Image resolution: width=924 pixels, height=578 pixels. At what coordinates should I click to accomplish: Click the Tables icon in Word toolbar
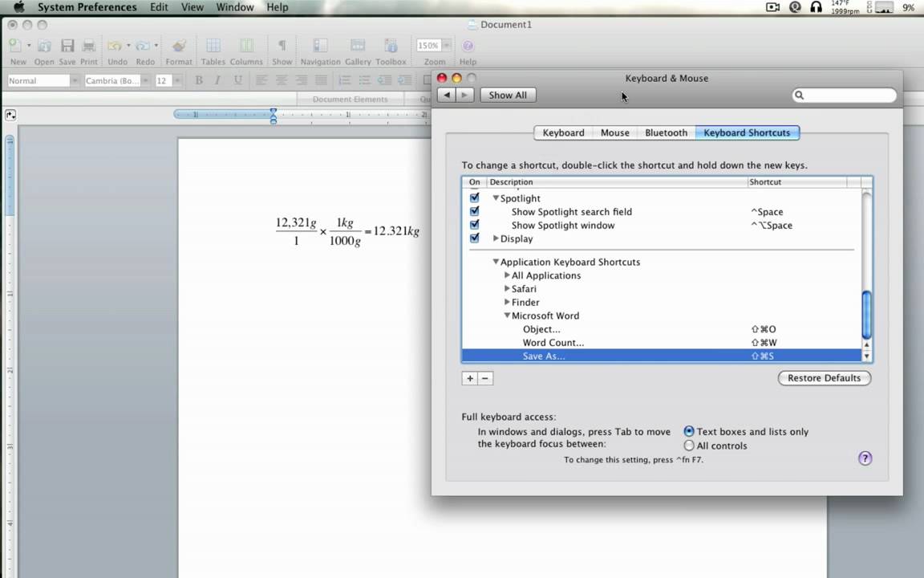coord(213,46)
